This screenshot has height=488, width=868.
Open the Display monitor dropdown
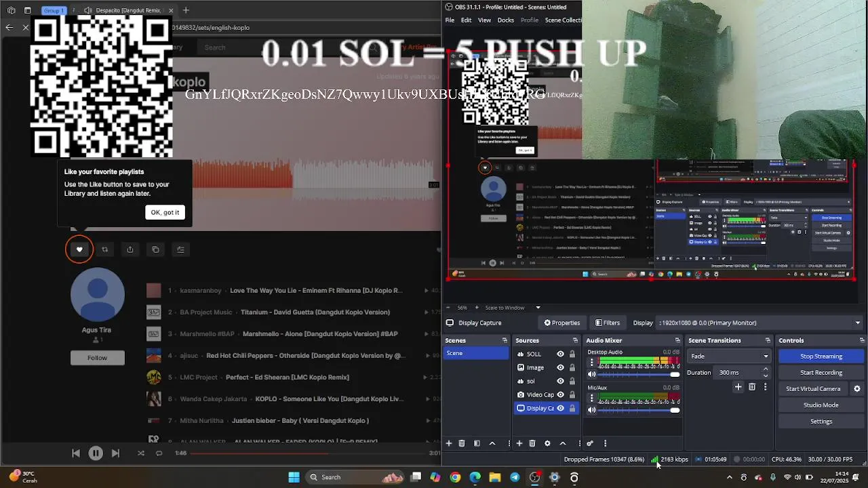point(759,323)
